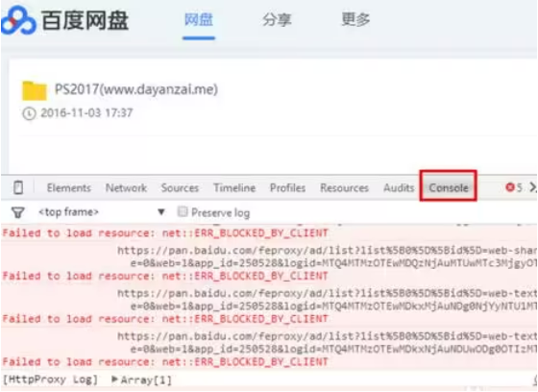The height and width of the screenshot is (392, 538).
Task: Switch to the Network tab
Action: (126, 187)
